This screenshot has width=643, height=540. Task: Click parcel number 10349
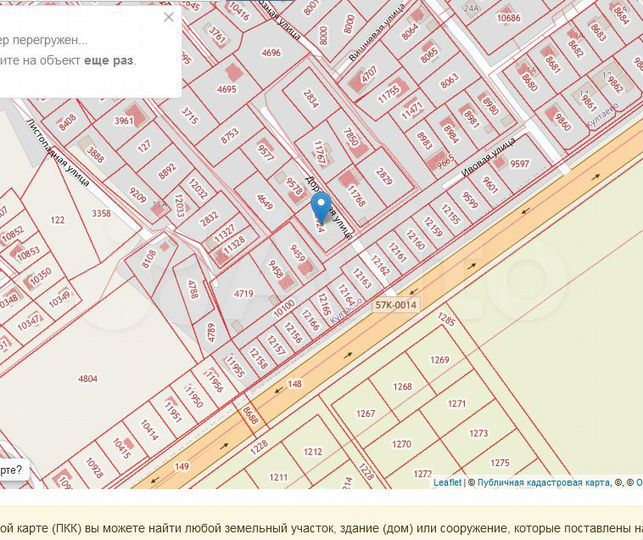pos(59,300)
